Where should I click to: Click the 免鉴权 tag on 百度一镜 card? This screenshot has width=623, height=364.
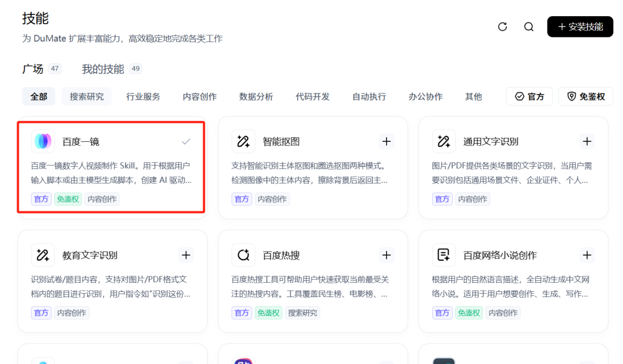[x=68, y=199]
